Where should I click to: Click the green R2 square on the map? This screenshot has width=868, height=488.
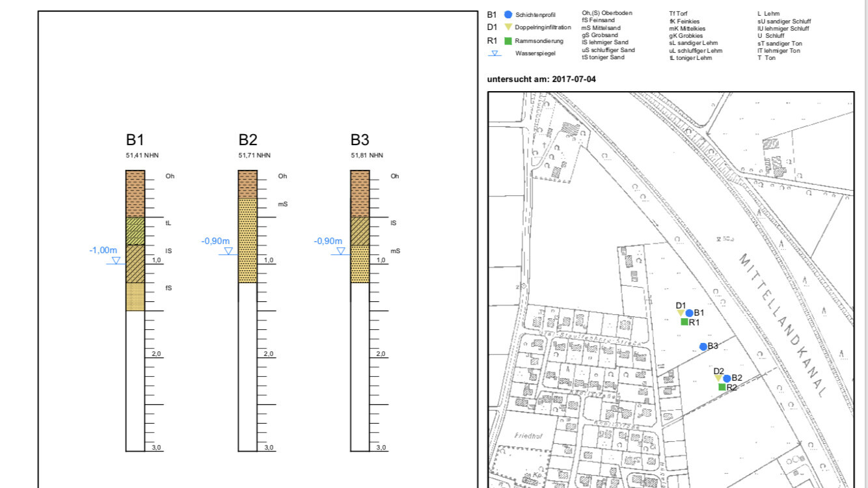[722, 386]
